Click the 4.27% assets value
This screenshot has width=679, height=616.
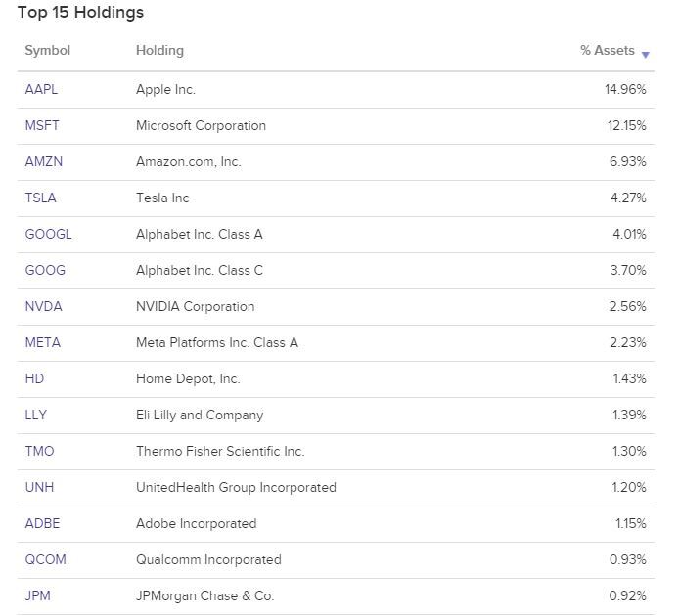pyautogui.click(x=628, y=198)
